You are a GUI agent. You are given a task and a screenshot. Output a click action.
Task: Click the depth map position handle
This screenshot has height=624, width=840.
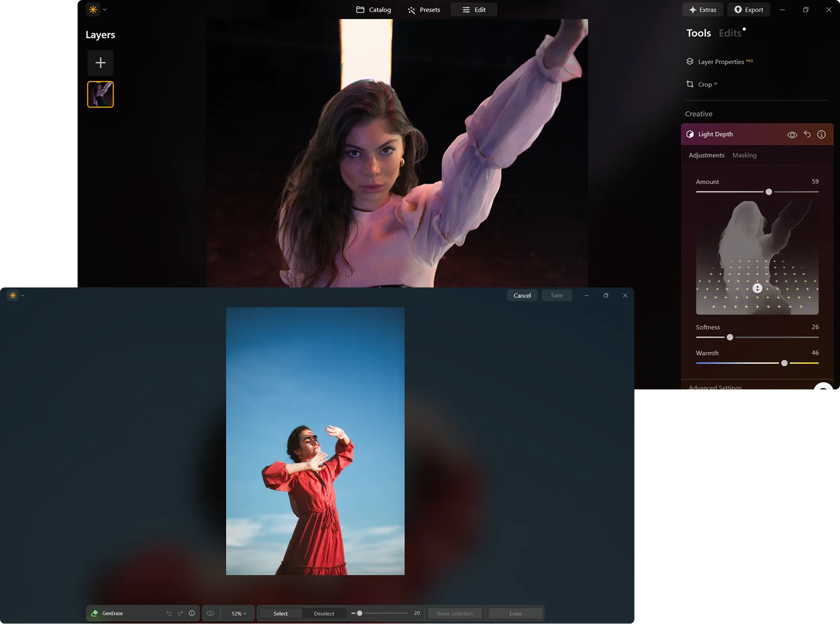(x=757, y=288)
